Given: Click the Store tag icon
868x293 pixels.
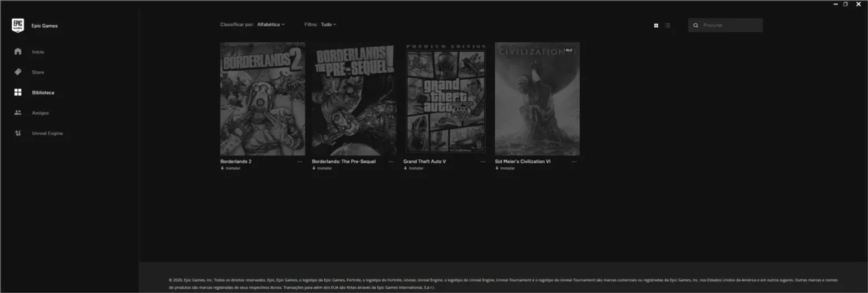Looking at the screenshot, I should point(18,72).
